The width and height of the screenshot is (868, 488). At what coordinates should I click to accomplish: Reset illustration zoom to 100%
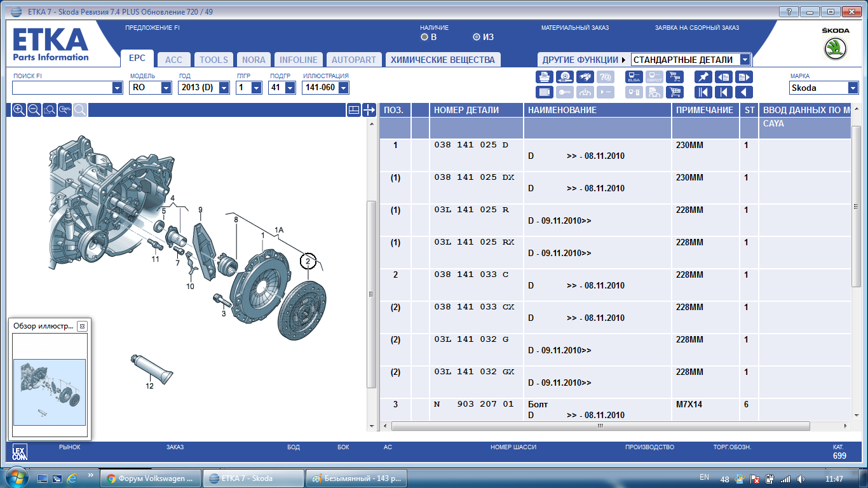click(x=65, y=110)
